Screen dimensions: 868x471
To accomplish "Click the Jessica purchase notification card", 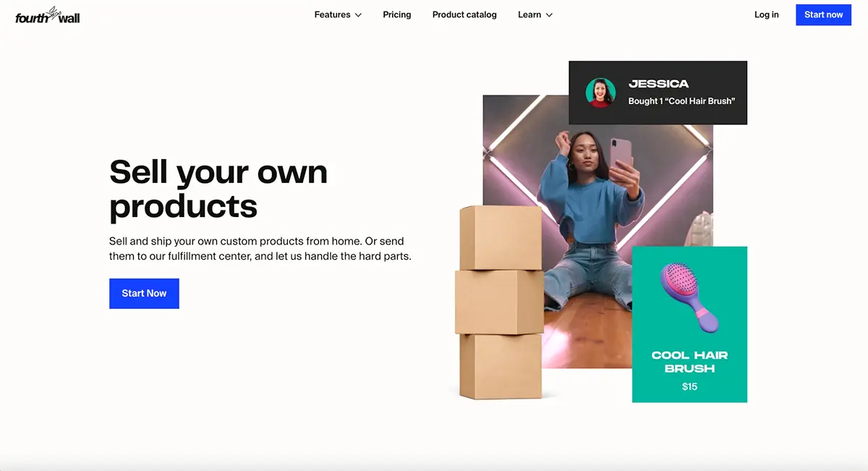I will (x=658, y=93).
